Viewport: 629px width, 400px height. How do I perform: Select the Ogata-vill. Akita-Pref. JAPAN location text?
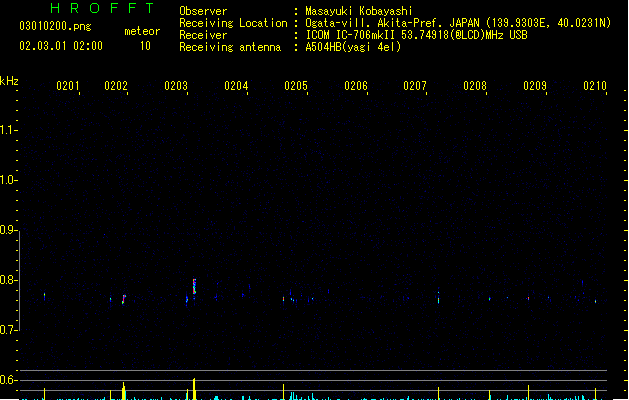tap(458, 23)
